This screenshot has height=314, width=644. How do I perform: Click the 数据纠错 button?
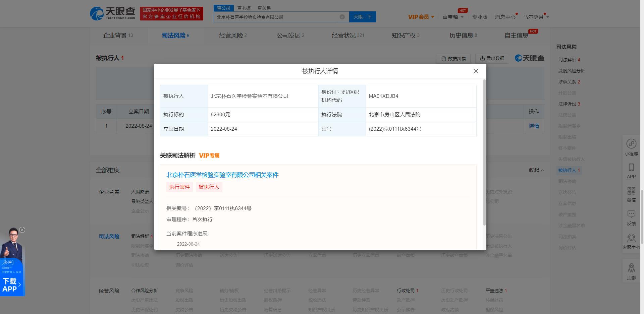(453, 58)
